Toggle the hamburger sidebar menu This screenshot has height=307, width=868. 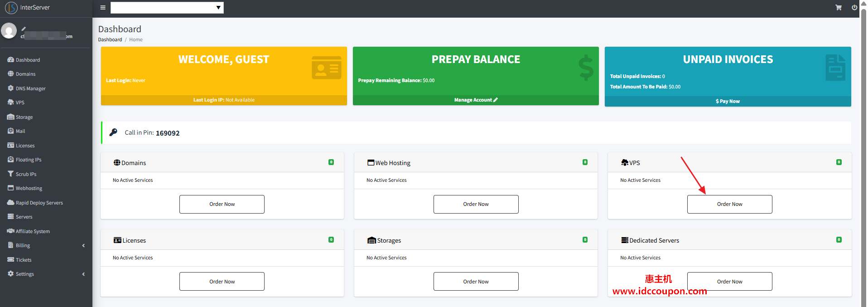pyautogui.click(x=103, y=8)
